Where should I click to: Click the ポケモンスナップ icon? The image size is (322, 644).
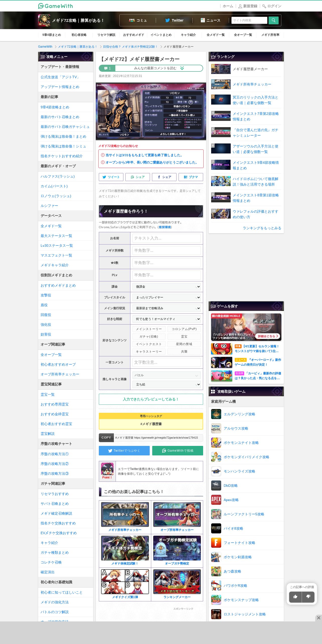[216, 600]
